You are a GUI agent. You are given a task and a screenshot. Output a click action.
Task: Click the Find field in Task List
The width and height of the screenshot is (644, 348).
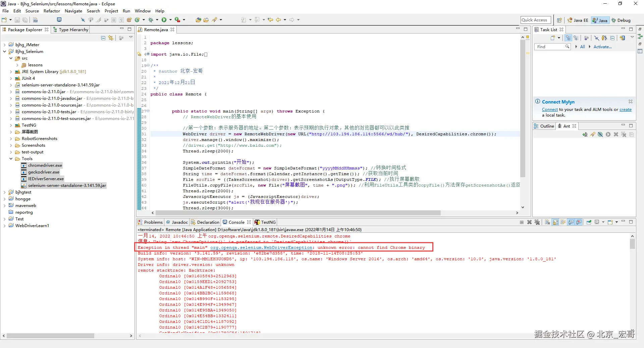tap(552, 47)
